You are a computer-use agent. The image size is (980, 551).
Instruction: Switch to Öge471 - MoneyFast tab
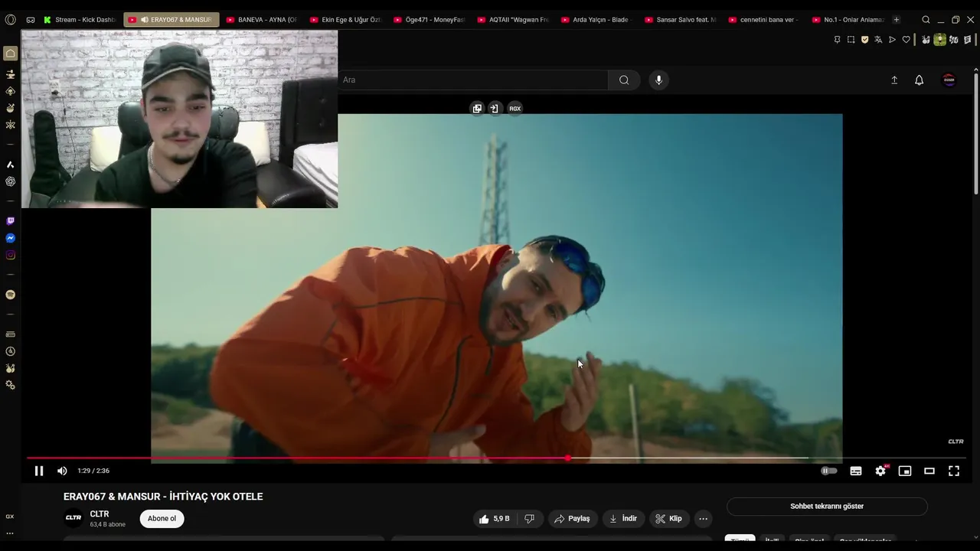[x=430, y=20]
